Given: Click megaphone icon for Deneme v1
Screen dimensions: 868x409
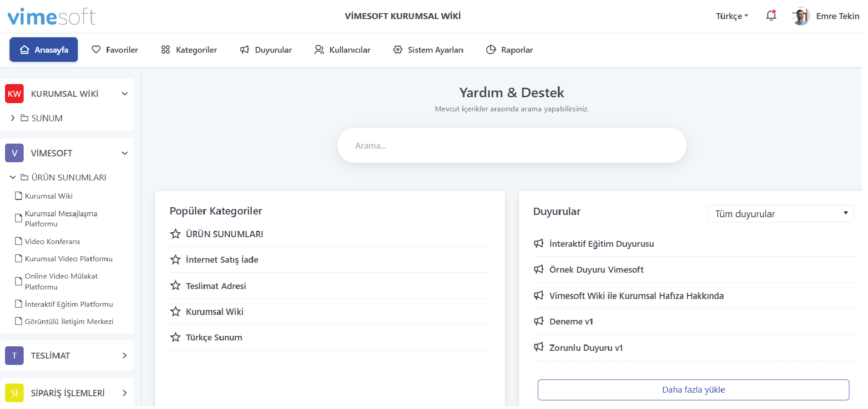Looking at the screenshot, I should click(x=539, y=321).
